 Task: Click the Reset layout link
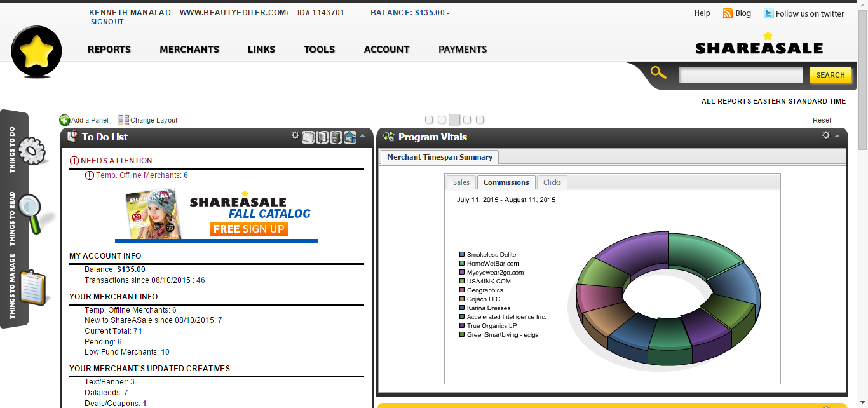tap(822, 120)
